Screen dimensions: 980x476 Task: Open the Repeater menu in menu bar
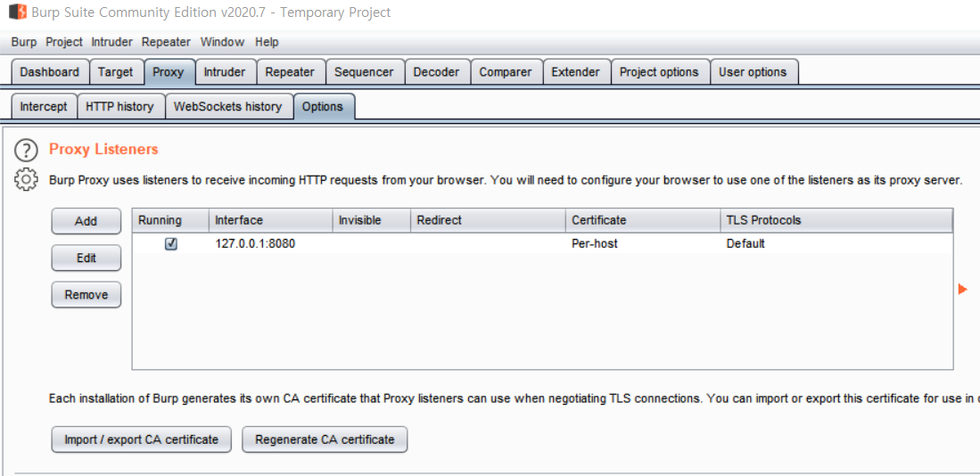pos(166,42)
